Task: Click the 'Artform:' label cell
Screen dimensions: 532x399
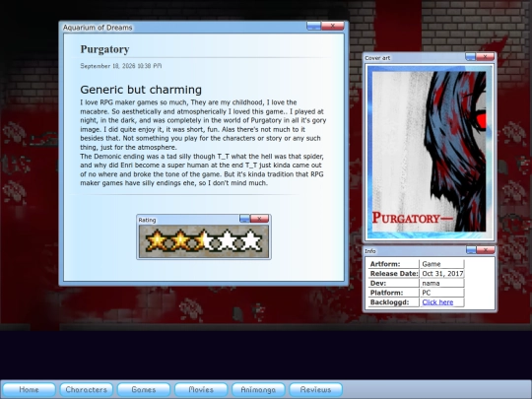Action: pyautogui.click(x=393, y=264)
